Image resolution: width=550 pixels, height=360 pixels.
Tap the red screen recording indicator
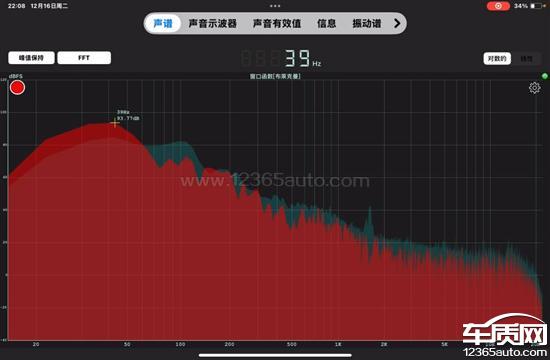coord(498,6)
